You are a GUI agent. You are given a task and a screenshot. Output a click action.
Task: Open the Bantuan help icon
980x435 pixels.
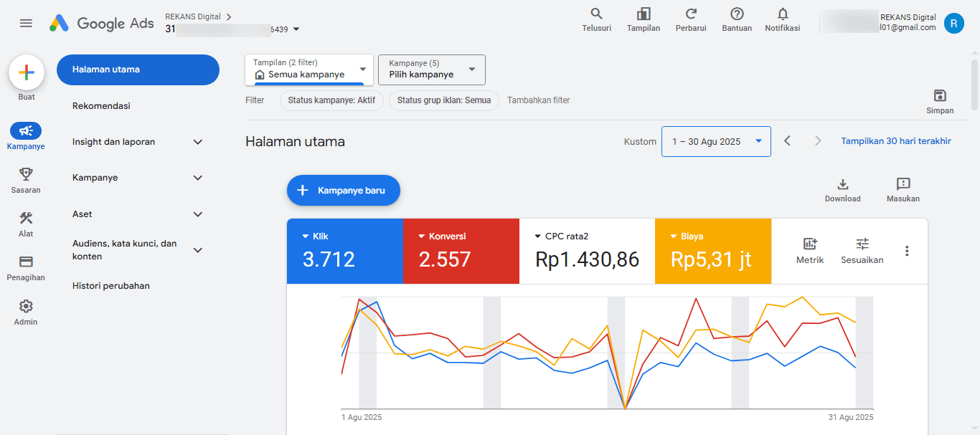(x=737, y=14)
